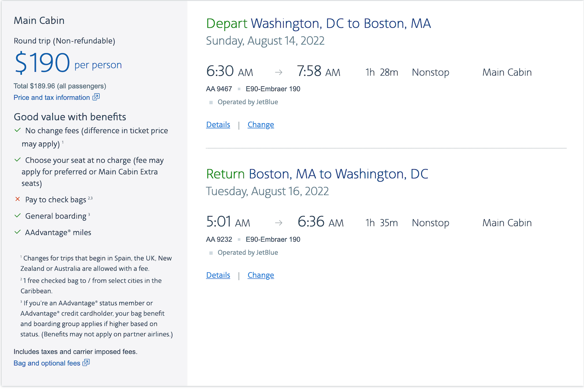View Details for the departing flight

[218, 124]
